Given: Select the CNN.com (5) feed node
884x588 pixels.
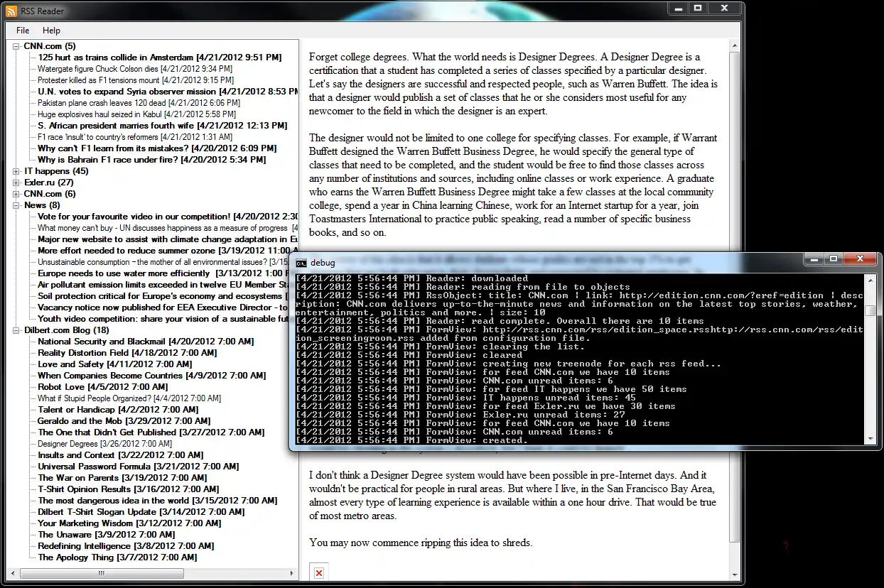Looking at the screenshot, I should coord(50,46).
